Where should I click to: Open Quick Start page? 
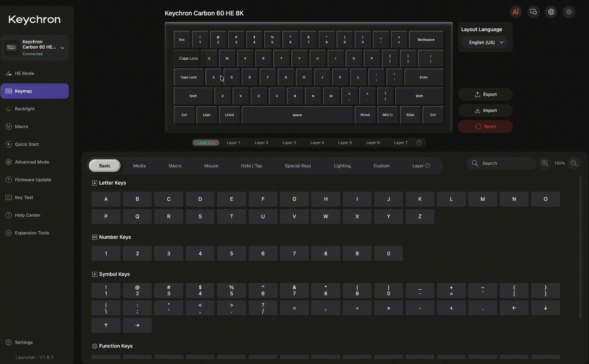tap(35, 144)
